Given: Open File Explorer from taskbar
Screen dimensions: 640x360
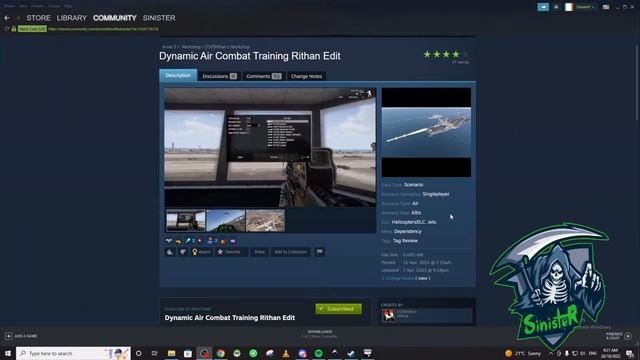Looking at the screenshot, I should click(171, 353).
